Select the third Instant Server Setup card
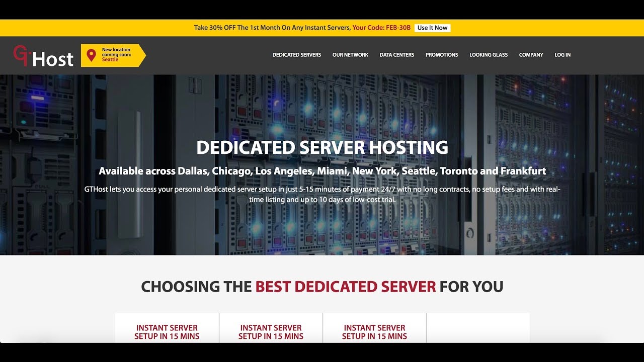The width and height of the screenshot is (644, 362). (374, 328)
